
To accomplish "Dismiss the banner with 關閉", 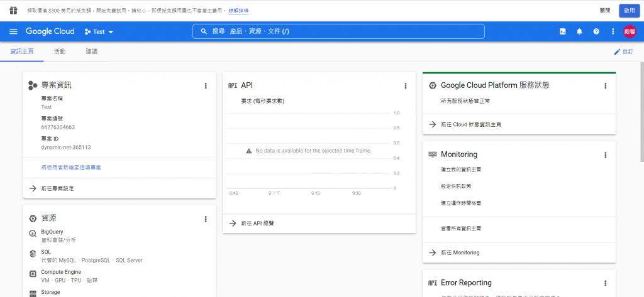I will coord(605,10).
